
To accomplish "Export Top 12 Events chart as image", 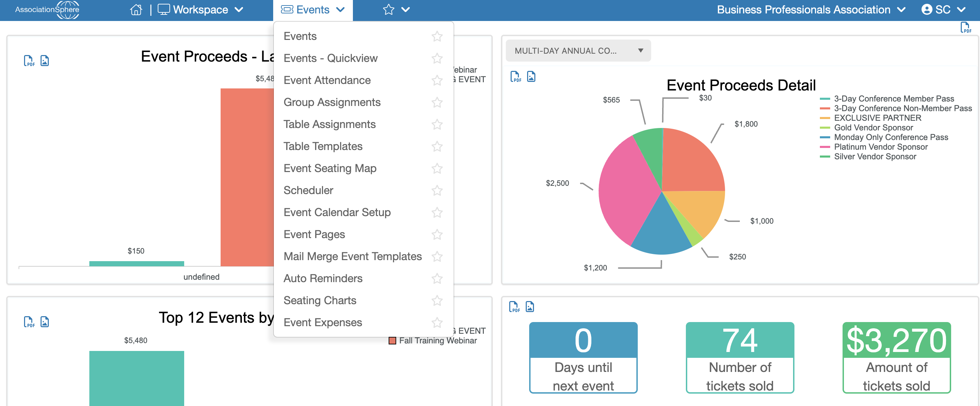I will 45,322.
